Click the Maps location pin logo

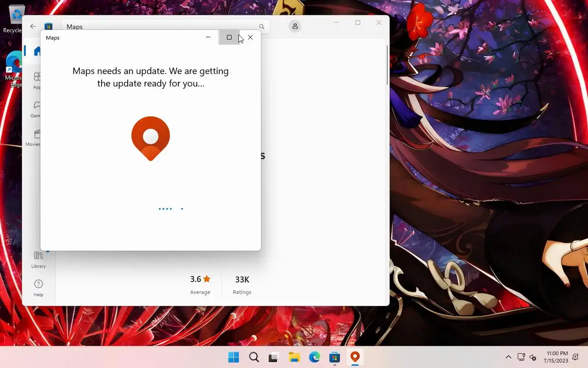(x=151, y=138)
